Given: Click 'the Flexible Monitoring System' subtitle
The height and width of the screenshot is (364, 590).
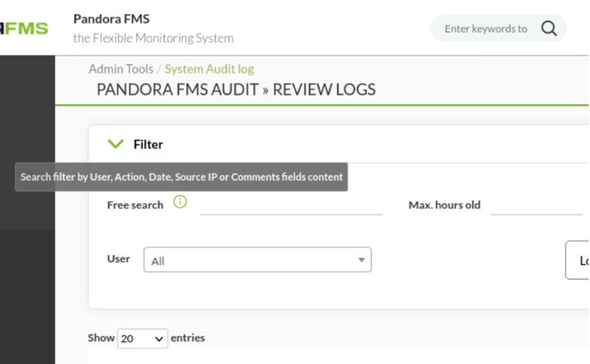Looking at the screenshot, I should [153, 38].
